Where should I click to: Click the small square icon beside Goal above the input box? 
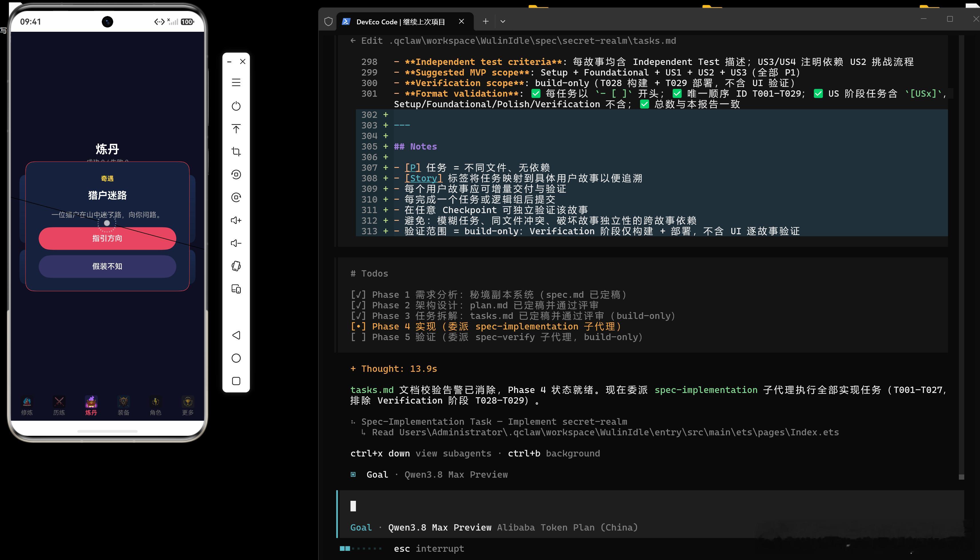353,474
